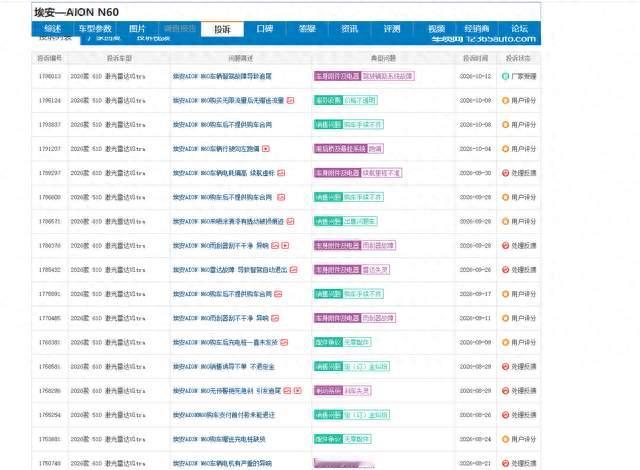This screenshot has height=470, width=640.
Task: Click the 埃安—AION N60 page title
Action: [76, 12]
